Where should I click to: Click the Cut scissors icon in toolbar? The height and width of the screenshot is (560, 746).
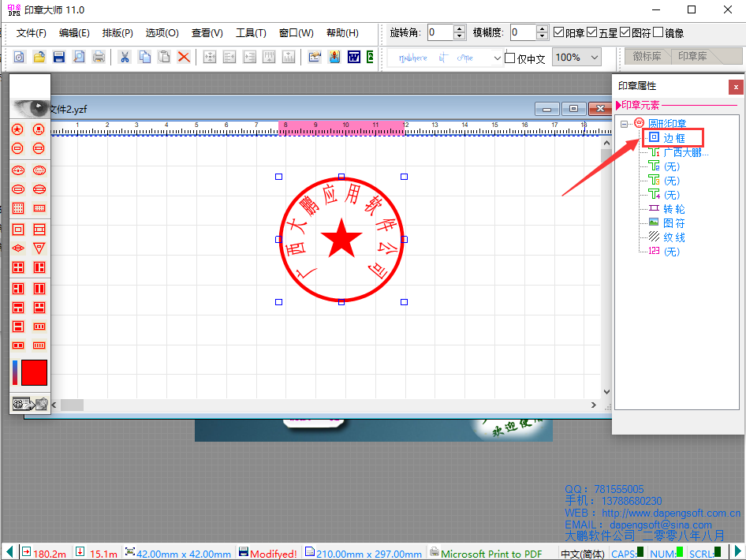click(x=125, y=57)
